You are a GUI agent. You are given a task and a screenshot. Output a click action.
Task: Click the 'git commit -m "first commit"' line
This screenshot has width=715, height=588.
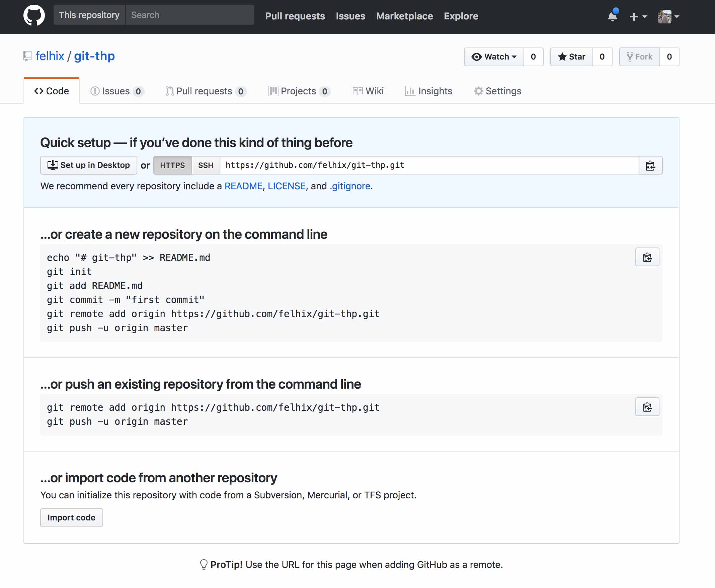click(x=126, y=300)
